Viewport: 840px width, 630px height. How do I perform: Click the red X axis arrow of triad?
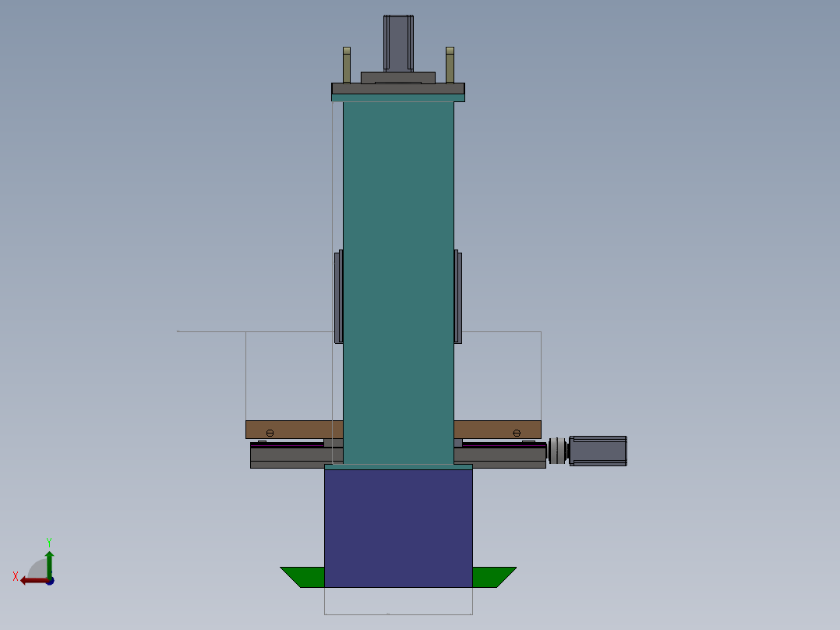34,581
